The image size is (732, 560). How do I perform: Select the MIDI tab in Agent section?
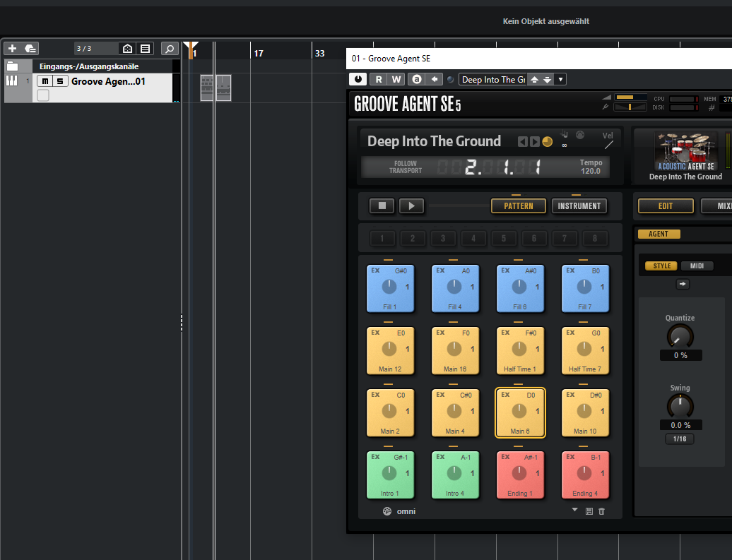point(697,266)
